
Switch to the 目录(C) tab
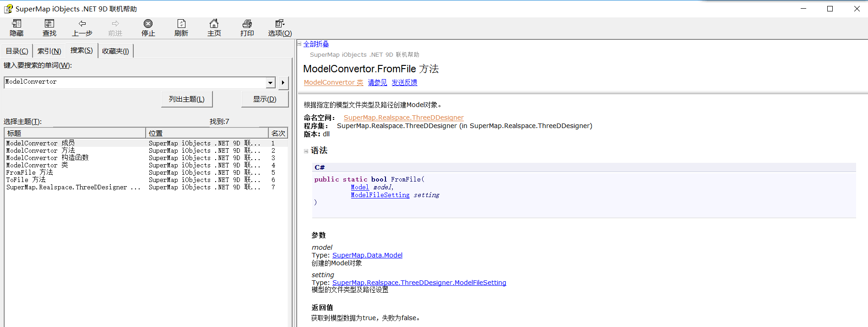point(17,51)
